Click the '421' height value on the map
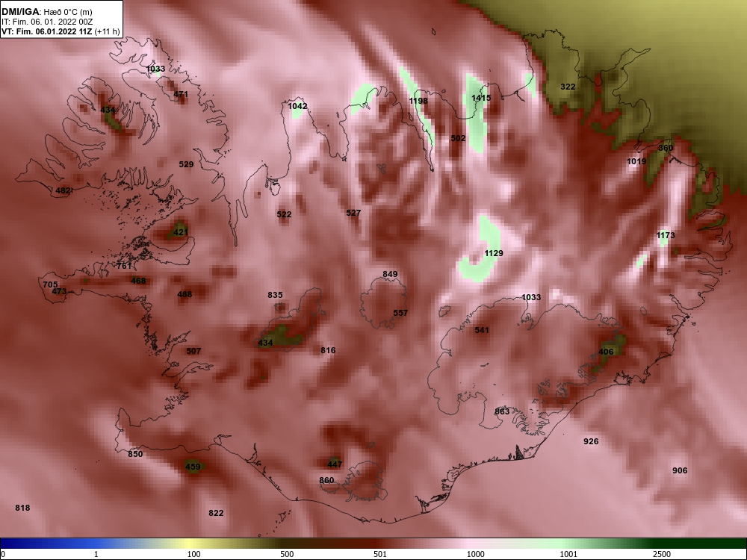Image resolution: width=747 pixels, height=560 pixels. coord(181,232)
